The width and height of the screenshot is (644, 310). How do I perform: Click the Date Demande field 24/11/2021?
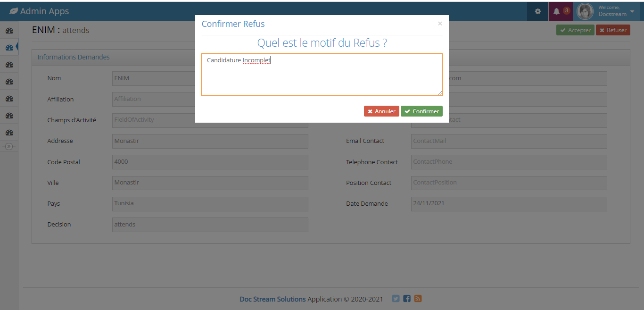pyautogui.click(x=509, y=204)
